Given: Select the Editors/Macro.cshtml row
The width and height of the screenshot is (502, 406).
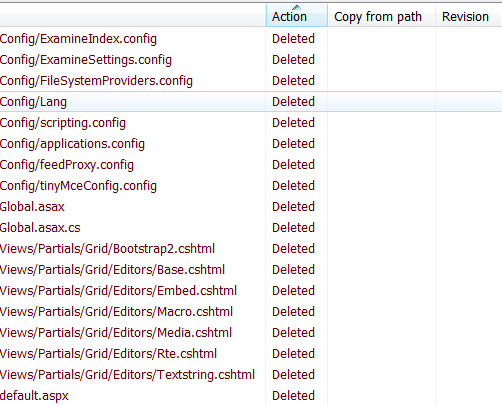Looking at the screenshot, I should (x=251, y=312).
